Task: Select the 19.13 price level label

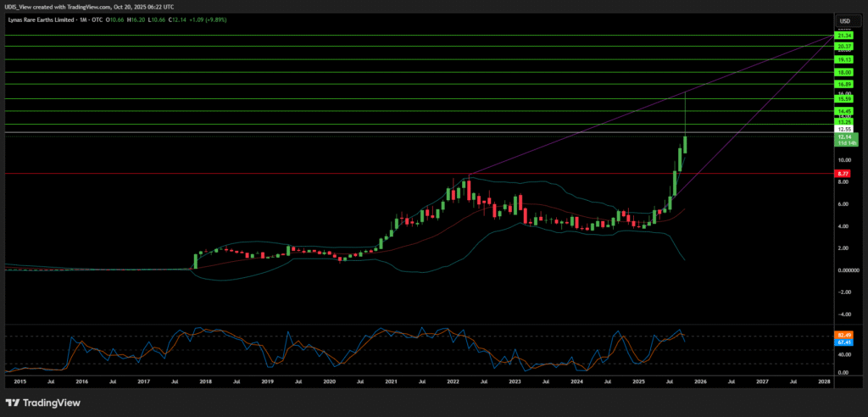Action: tap(843, 60)
